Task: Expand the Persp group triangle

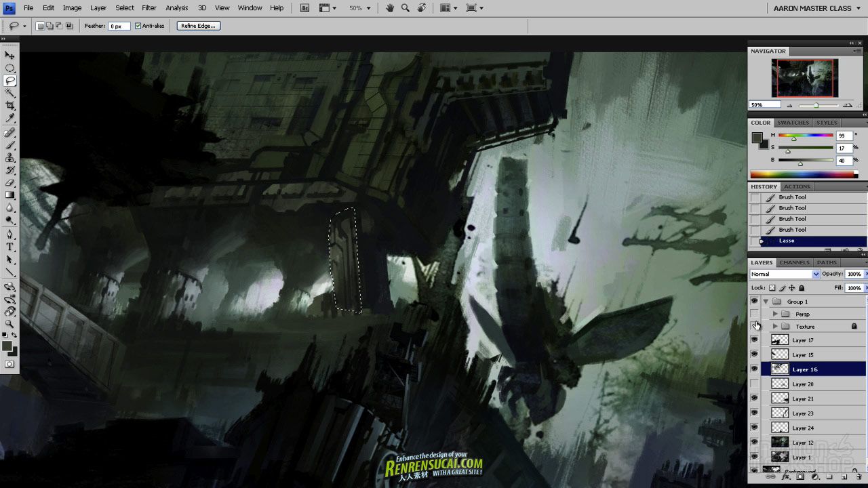Action: pos(775,314)
